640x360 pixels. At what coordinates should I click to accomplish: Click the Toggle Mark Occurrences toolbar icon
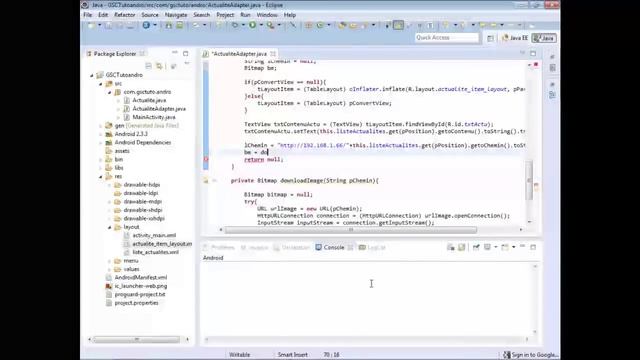coord(398,25)
